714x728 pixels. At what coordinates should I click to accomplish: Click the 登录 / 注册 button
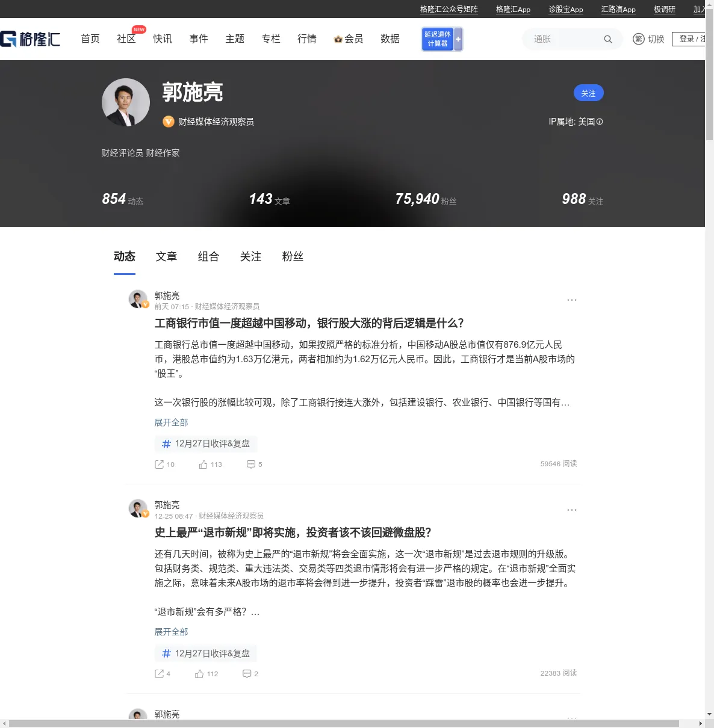coord(689,39)
